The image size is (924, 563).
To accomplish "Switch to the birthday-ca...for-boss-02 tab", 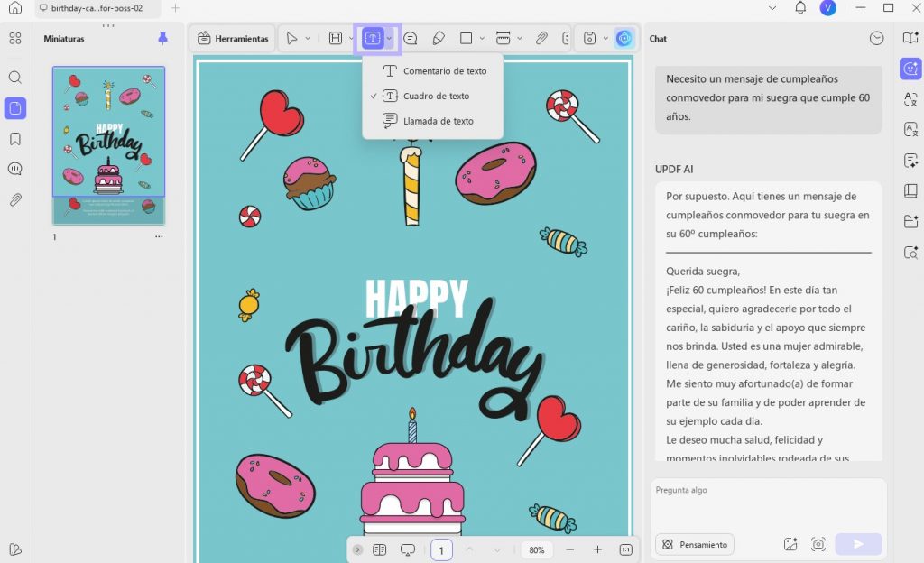I will (97, 8).
